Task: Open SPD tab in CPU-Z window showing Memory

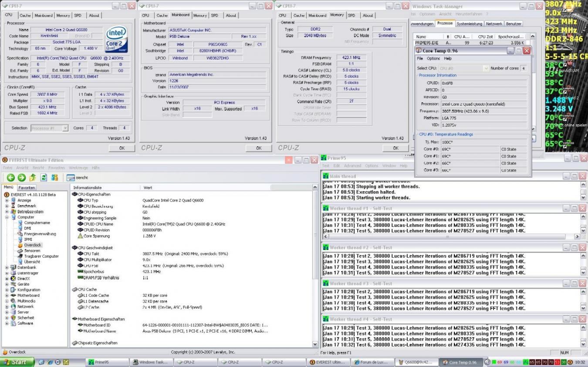Action: [x=351, y=15]
